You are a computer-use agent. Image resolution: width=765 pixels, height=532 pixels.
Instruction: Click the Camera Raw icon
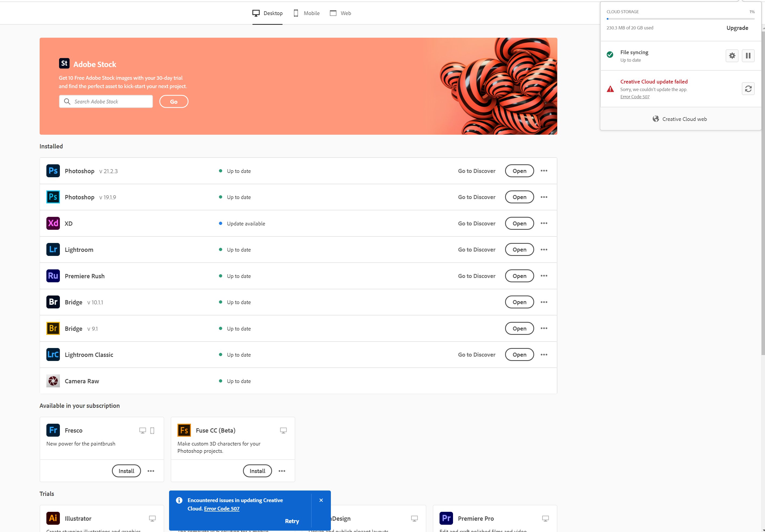coord(53,381)
